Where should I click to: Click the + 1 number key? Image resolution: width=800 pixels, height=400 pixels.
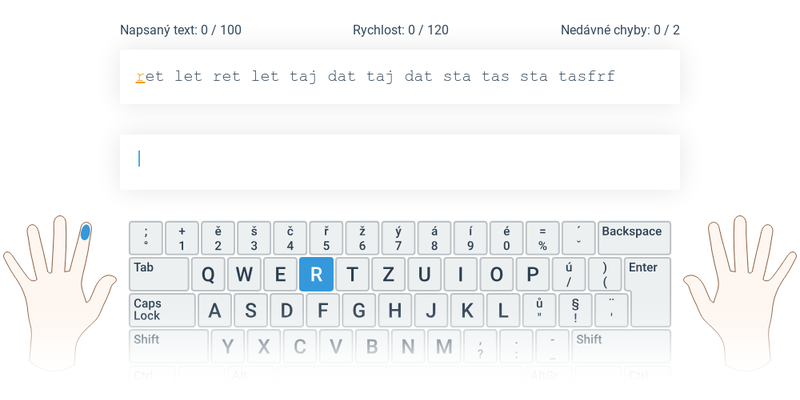click(182, 238)
